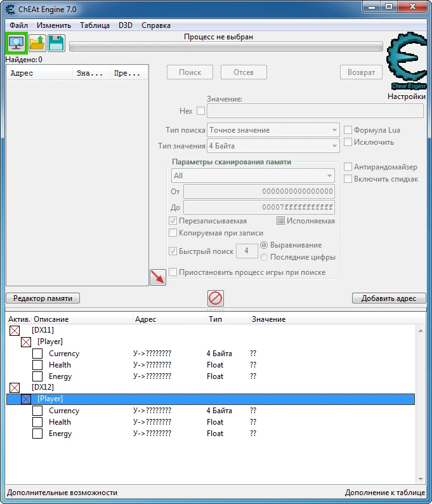Click Cheat Engine title bar icon
432x504 pixels.
pos(10,10)
